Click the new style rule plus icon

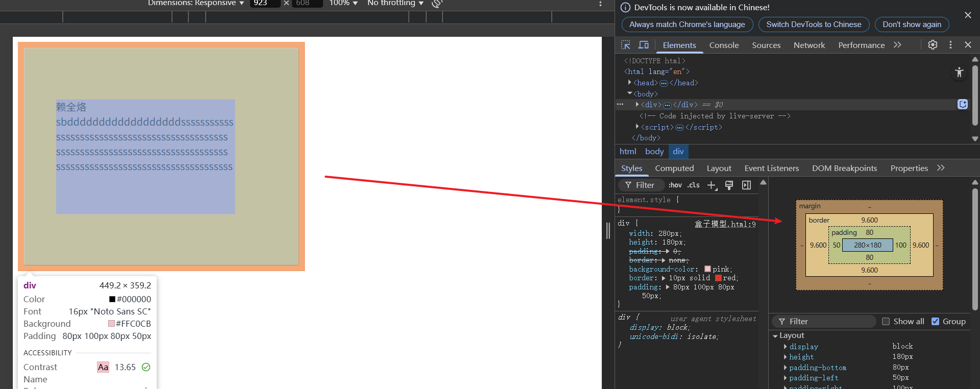(x=712, y=185)
